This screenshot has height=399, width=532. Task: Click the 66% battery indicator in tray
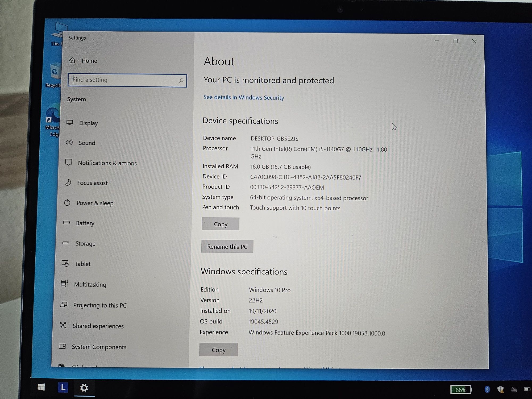click(x=461, y=390)
